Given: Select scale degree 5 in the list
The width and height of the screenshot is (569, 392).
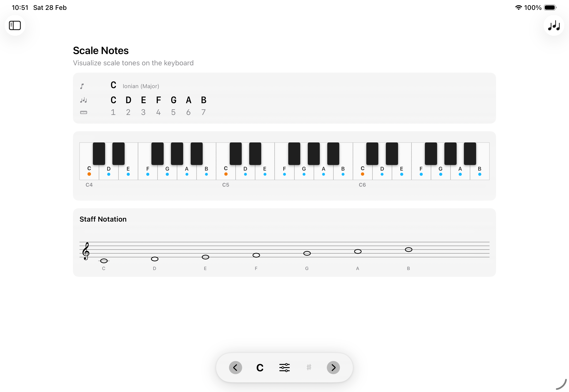Looking at the screenshot, I should click(x=174, y=112).
